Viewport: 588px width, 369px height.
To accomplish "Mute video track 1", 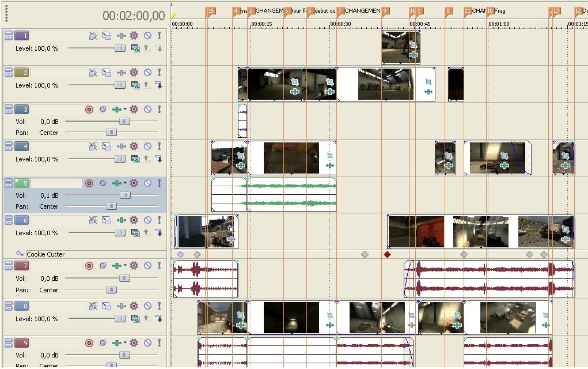I will pos(147,36).
